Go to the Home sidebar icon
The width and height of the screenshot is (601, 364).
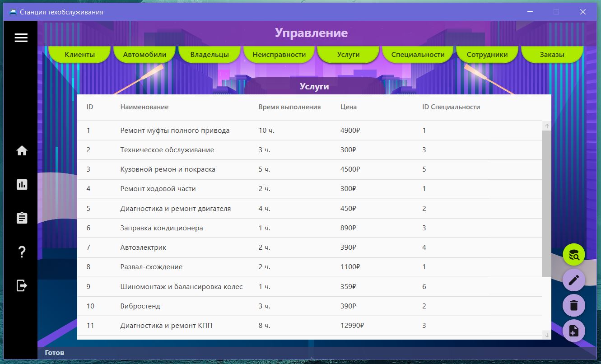pyautogui.click(x=22, y=151)
